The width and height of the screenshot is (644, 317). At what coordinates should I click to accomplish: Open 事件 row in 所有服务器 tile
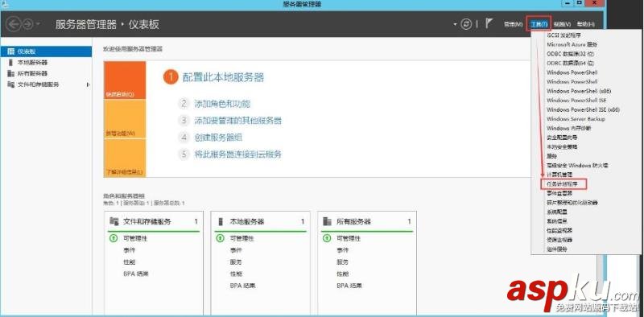(x=343, y=250)
